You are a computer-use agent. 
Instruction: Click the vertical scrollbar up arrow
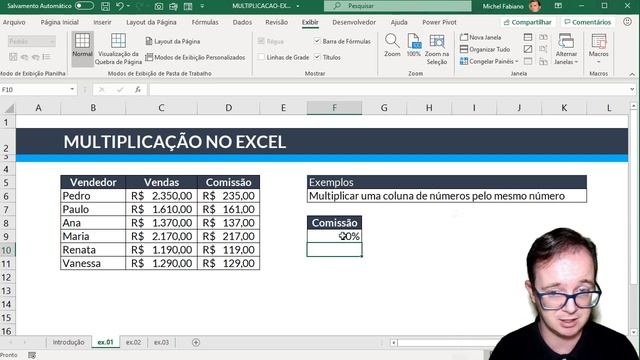pos(633,106)
